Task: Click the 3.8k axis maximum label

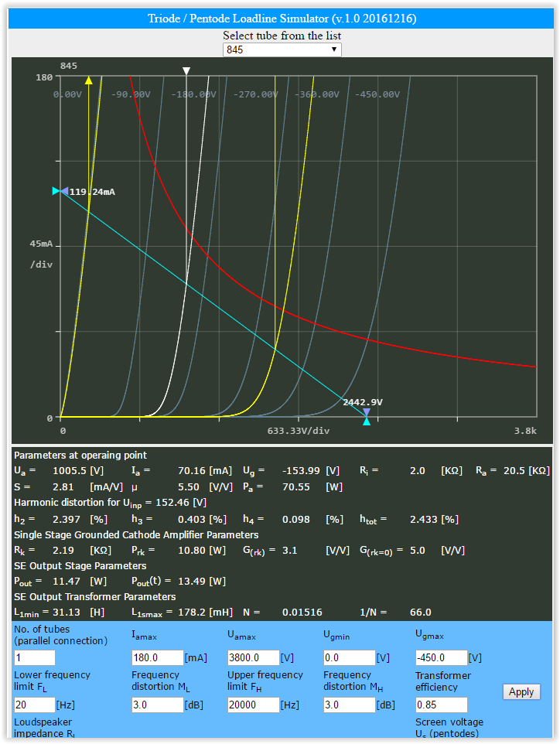Action: (525, 431)
